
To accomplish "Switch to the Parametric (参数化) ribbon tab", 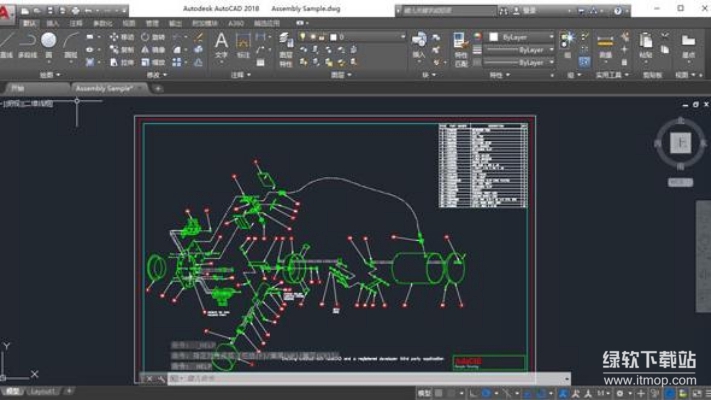I will (x=102, y=23).
